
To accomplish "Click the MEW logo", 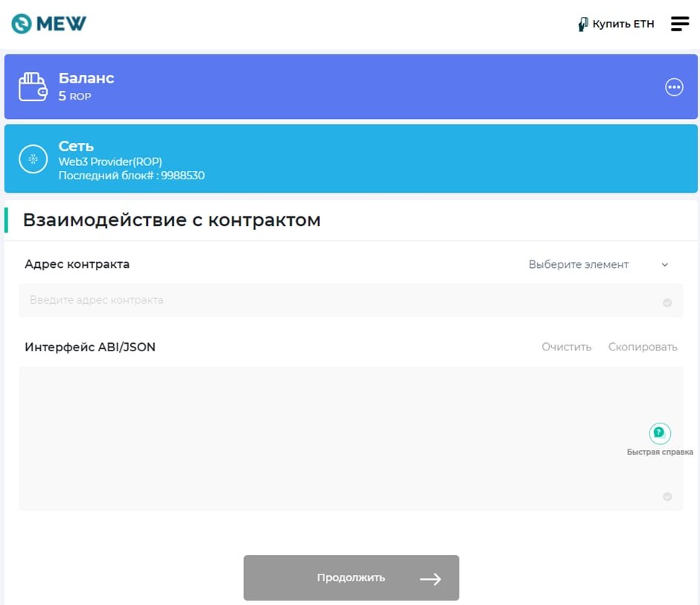I will (x=48, y=24).
